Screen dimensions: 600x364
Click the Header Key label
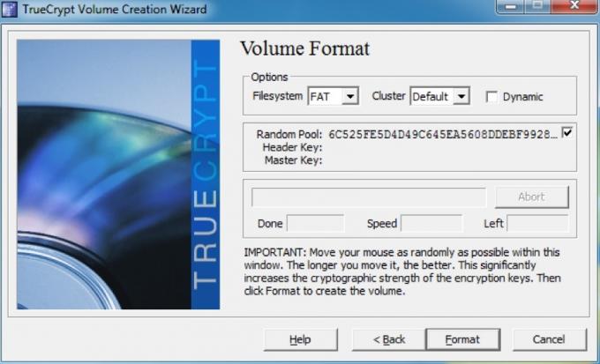(292, 147)
